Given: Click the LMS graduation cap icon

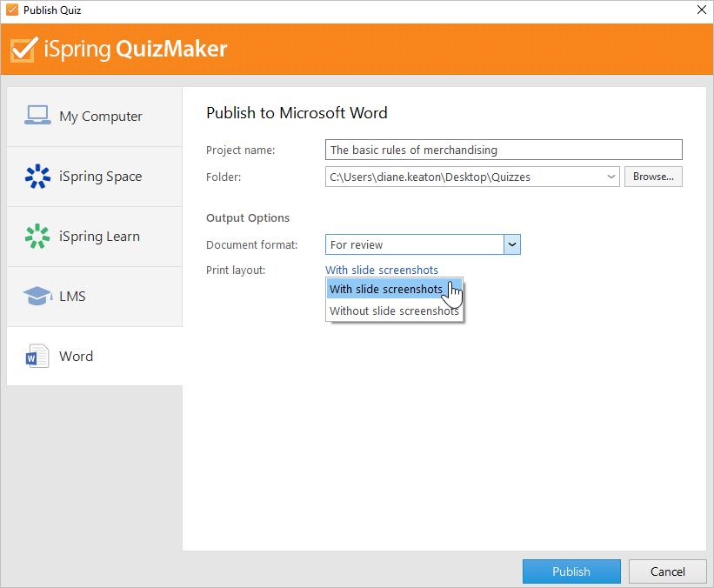Looking at the screenshot, I should pyautogui.click(x=37, y=296).
